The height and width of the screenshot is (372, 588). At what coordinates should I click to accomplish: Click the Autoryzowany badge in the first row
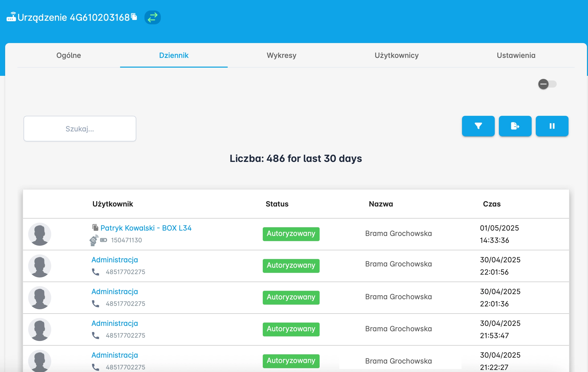[x=291, y=234]
